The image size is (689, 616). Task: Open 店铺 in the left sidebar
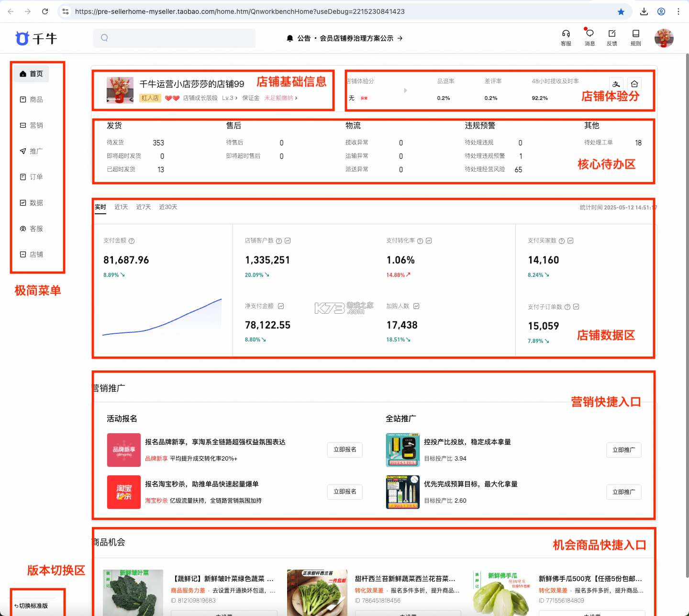(x=32, y=254)
